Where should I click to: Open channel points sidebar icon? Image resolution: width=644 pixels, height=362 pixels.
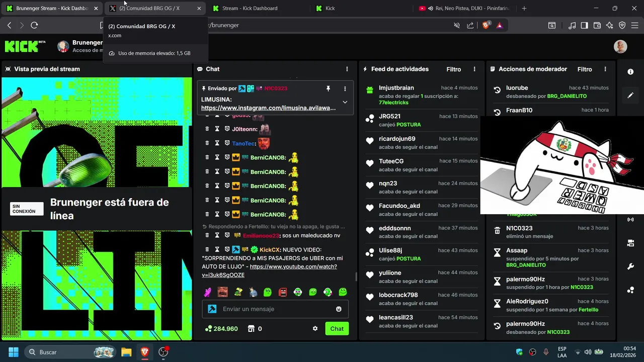click(630, 290)
